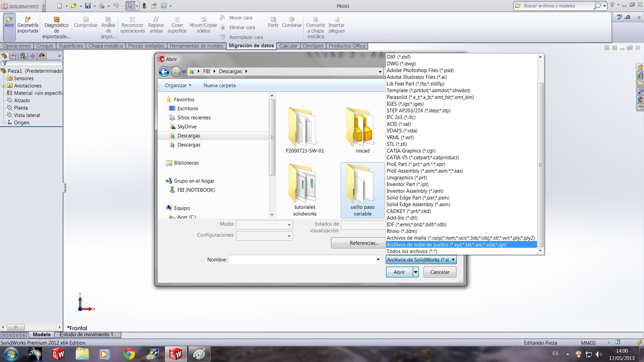Viewport: 644px width, 362px height.
Task: Run Diagnóstico de importación tool
Action: (x=56, y=27)
